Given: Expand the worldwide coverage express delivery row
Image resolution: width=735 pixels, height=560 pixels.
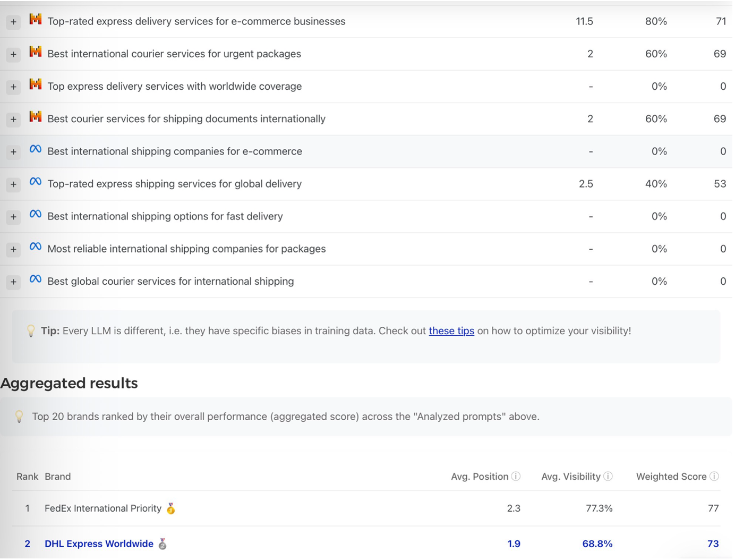Looking at the screenshot, I should pyautogui.click(x=13, y=87).
